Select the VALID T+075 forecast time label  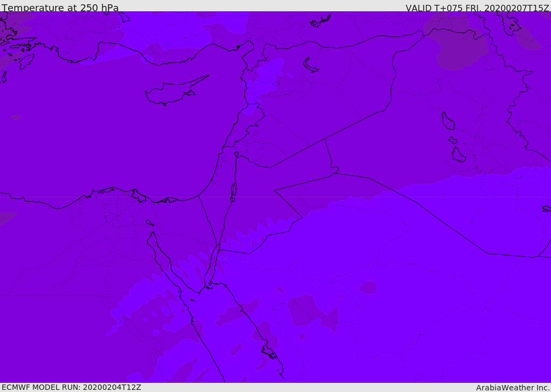coord(477,8)
